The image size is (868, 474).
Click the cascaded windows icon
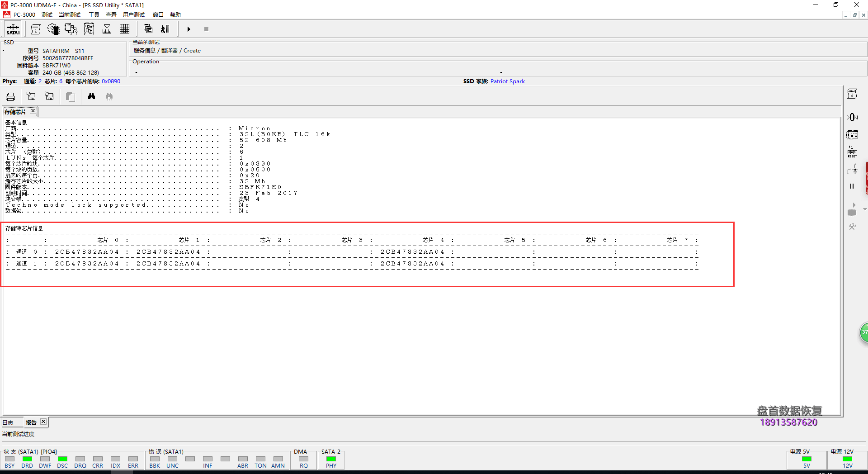pos(148,29)
